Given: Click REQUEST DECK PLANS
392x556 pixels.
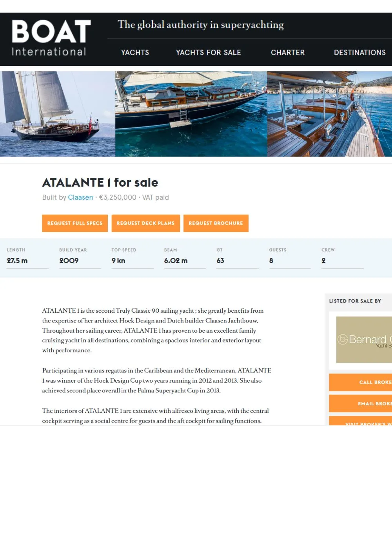Looking at the screenshot, I should 145,223.
